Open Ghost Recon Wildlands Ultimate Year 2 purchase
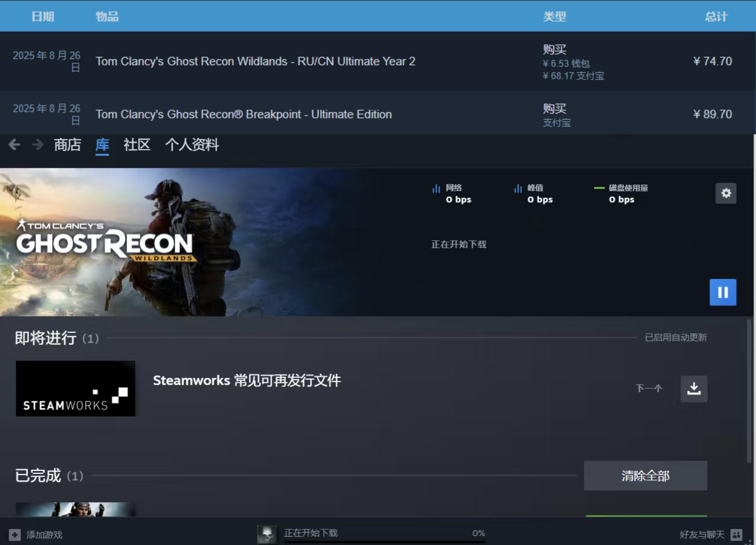The width and height of the screenshot is (756, 545). 255,61
